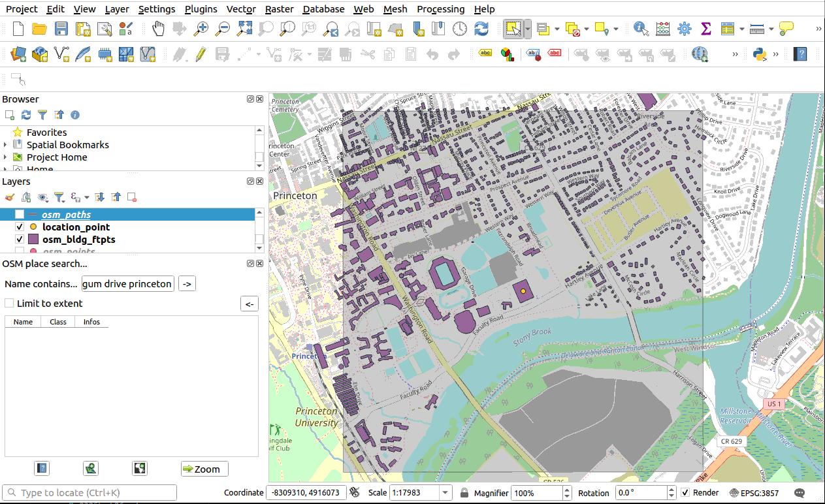Click the Name contains search field
Image resolution: width=825 pixels, height=504 pixels.
(128, 284)
